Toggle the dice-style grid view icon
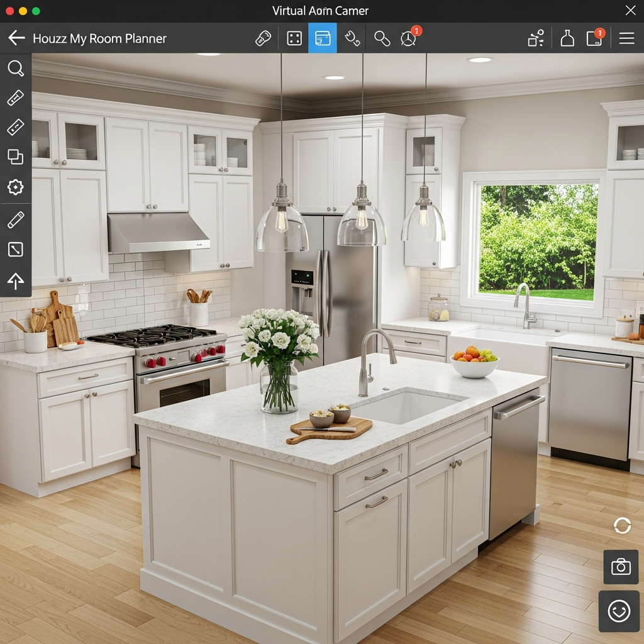 coord(294,38)
